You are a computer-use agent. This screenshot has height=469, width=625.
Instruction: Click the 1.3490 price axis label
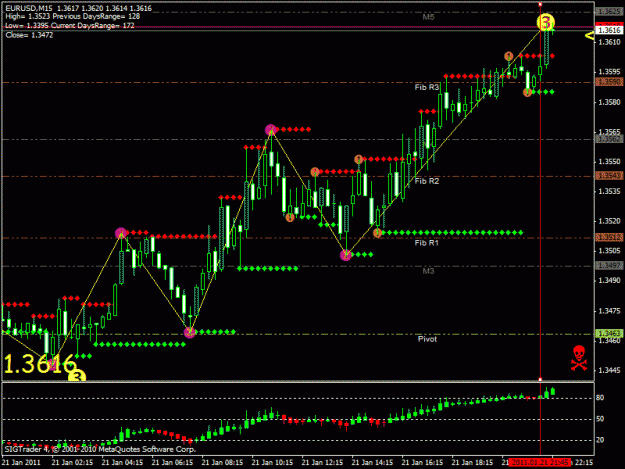[609, 281]
